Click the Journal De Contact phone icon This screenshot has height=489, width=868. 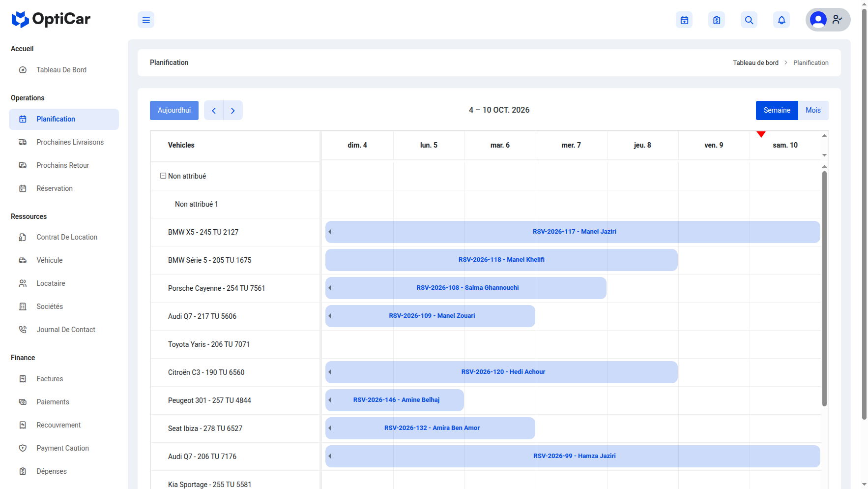pyautogui.click(x=23, y=330)
